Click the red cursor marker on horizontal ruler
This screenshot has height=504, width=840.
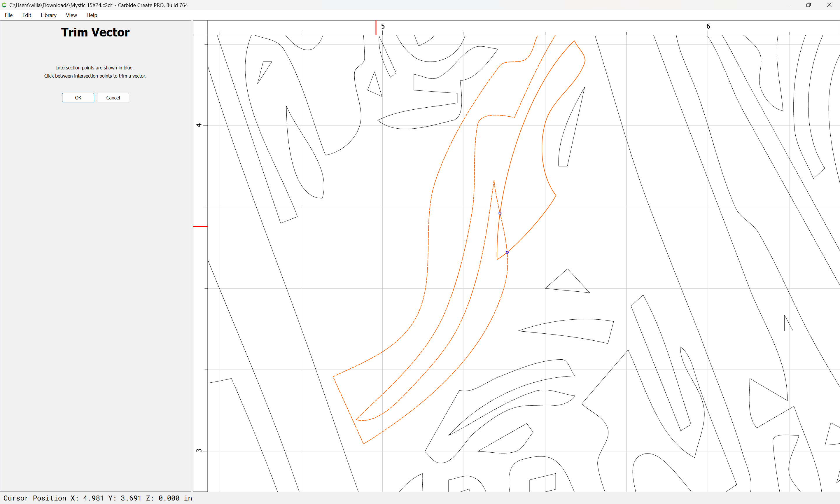coord(376,27)
